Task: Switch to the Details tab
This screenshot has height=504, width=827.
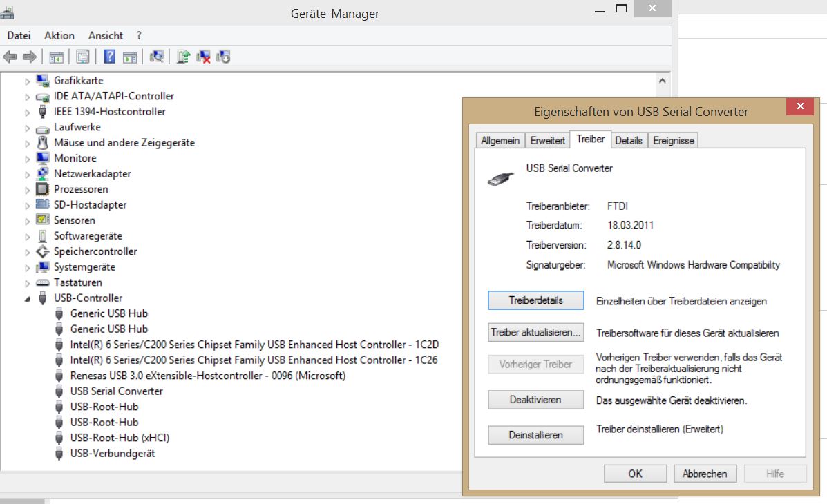Action: pos(629,140)
